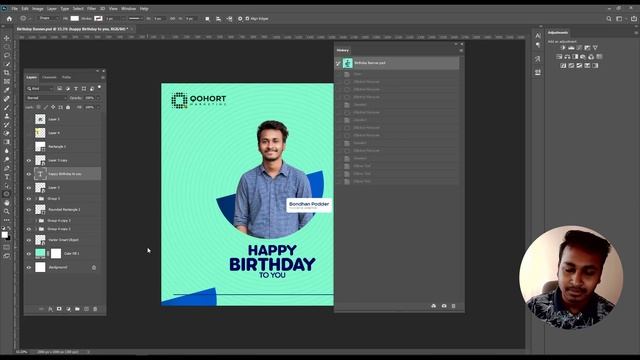The image size is (640, 360).
Task: Click the fill color swatch in options bar
Action: click(75, 18)
